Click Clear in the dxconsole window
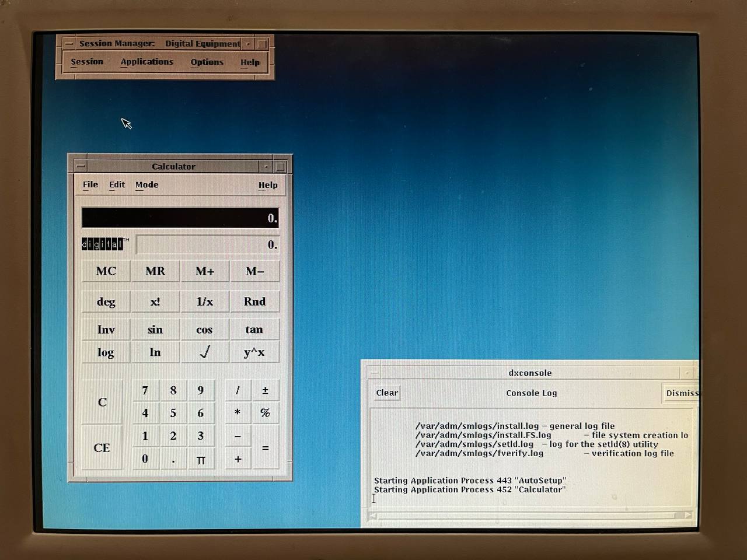747x560 pixels. coord(387,393)
